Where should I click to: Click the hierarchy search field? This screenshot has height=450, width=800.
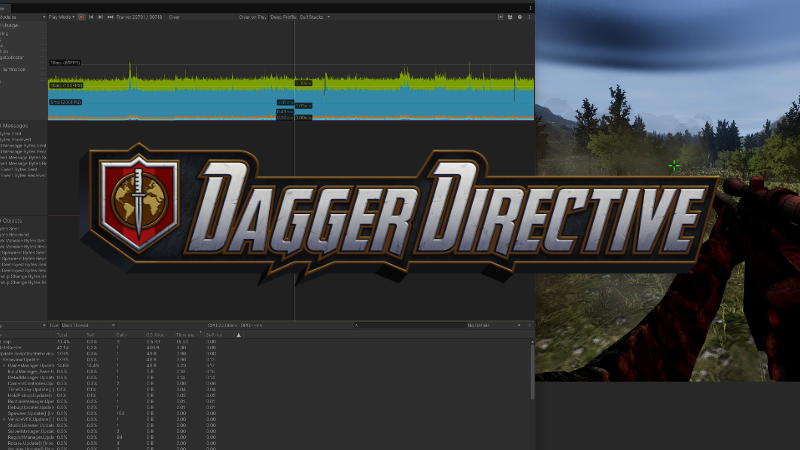pos(408,325)
